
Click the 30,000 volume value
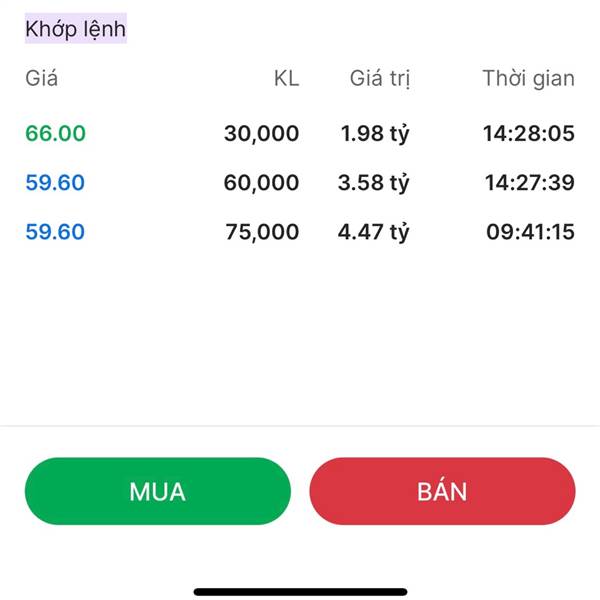pyautogui.click(x=261, y=133)
